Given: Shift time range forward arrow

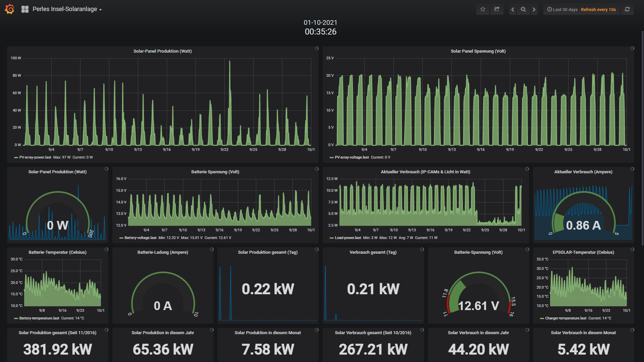Looking at the screenshot, I should (x=534, y=9).
